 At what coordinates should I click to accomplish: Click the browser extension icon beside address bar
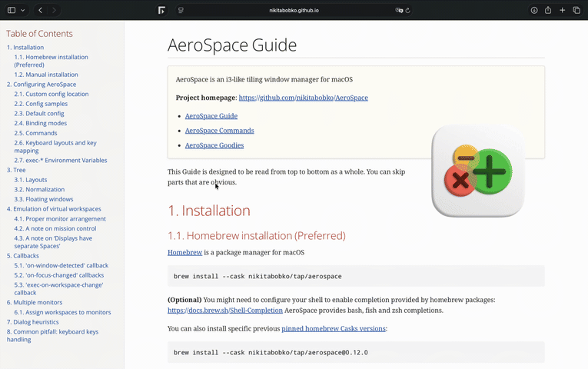click(161, 10)
